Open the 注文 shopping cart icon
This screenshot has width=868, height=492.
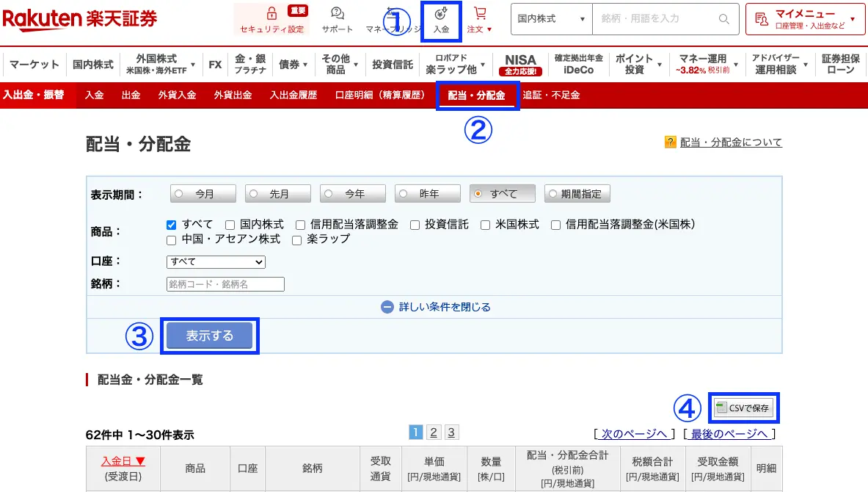[480, 13]
